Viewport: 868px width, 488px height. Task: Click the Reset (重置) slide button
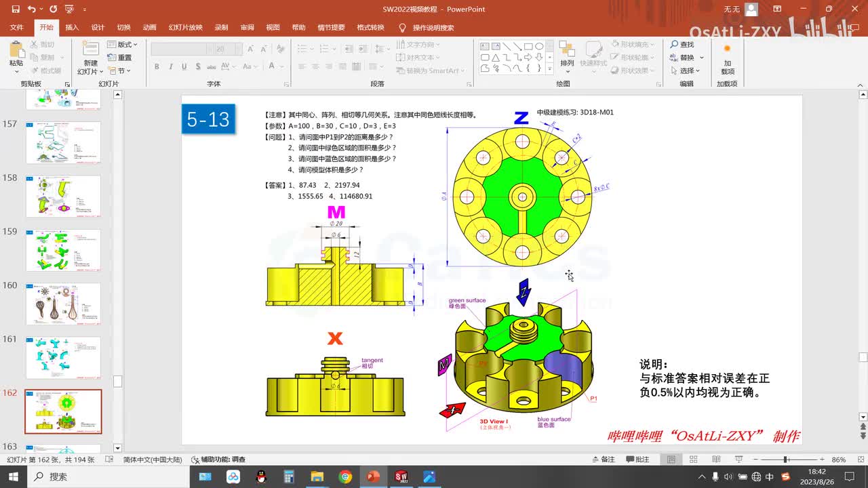[119, 58]
